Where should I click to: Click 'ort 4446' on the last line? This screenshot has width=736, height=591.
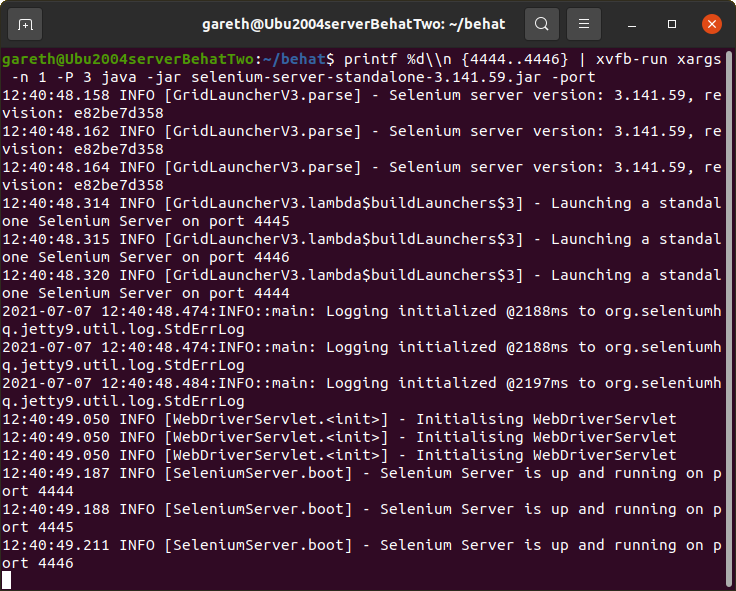coord(38,563)
